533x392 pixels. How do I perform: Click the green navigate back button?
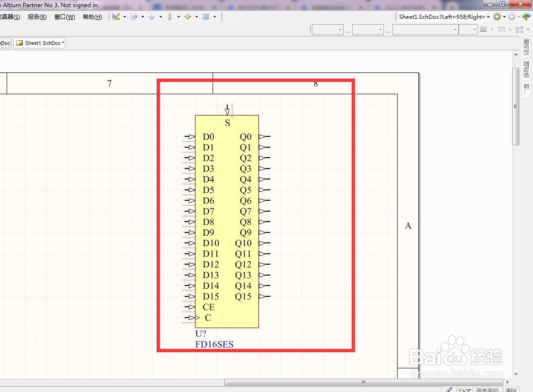497,17
